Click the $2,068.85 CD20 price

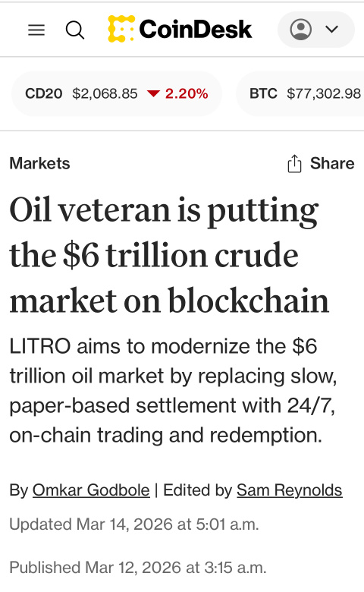pos(105,93)
